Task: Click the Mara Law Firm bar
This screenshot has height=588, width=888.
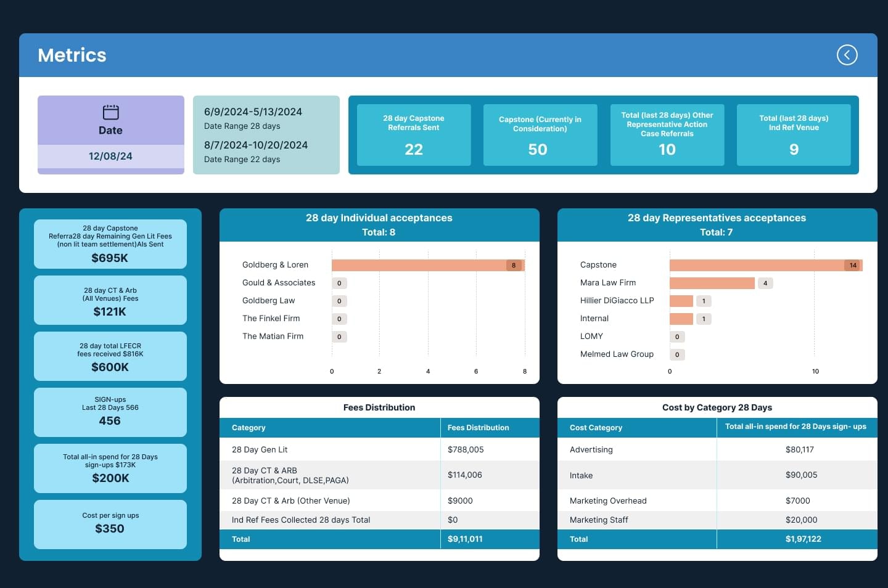Action: pyautogui.click(x=712, y=283)
